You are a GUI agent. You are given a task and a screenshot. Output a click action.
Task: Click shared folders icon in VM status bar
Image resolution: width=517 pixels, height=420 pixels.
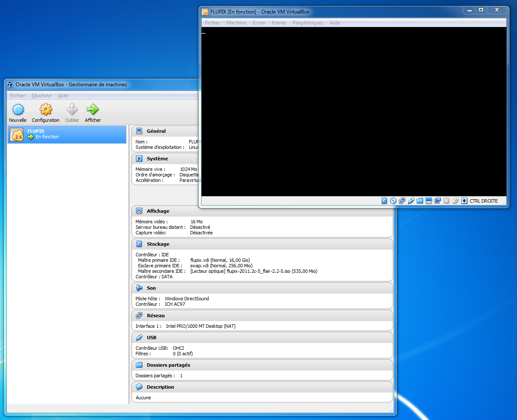point(420,201)
